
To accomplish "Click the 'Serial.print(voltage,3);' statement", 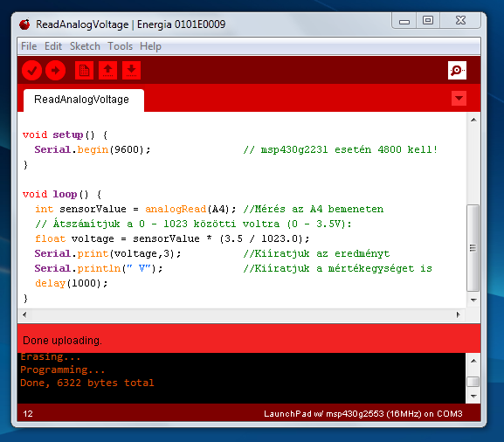I will pyautogui.click(x=107, y=253).
